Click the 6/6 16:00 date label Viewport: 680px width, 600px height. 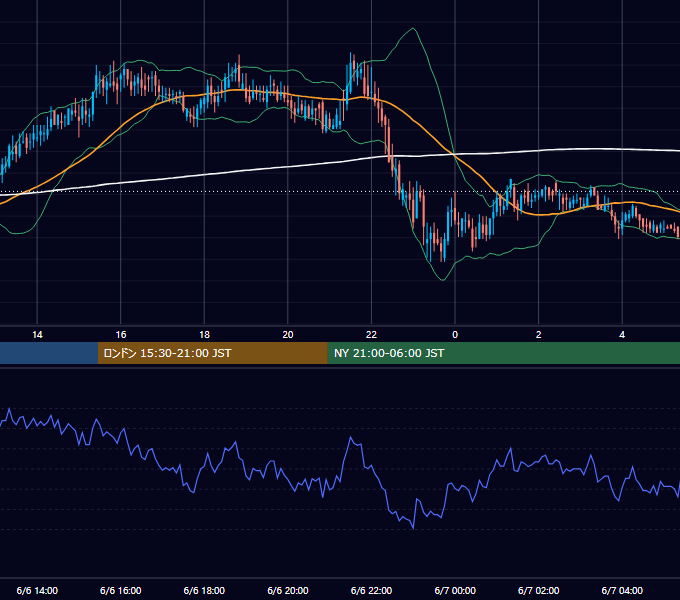pyautogui.click(x=121, y=590)
